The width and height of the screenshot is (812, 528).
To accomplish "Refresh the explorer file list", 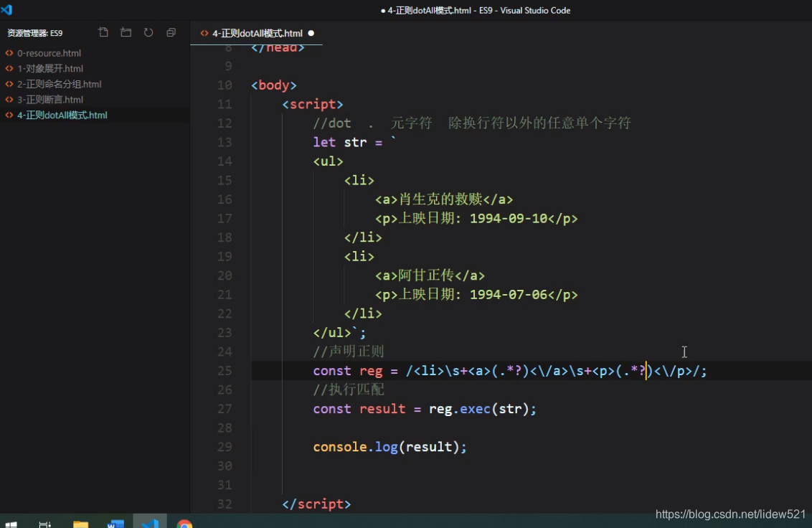I will point(148,32).
